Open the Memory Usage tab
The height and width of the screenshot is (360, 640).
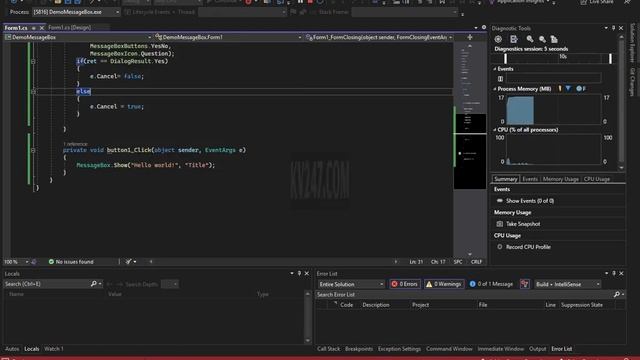coord(560,179)
